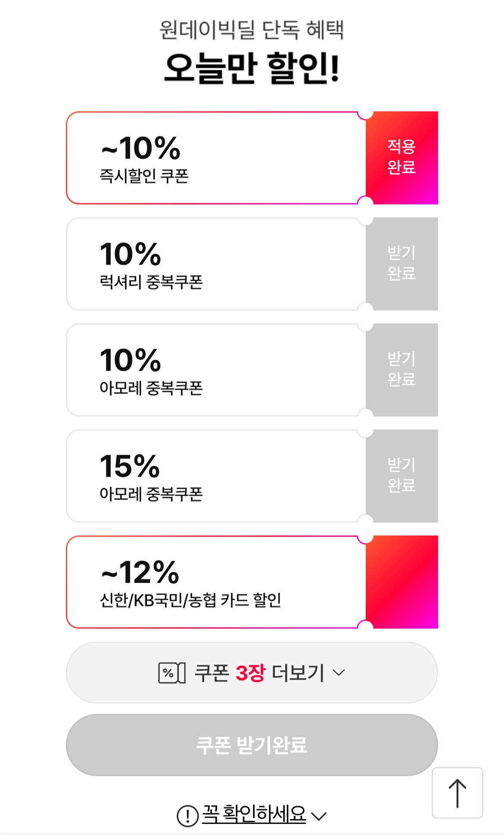The width and height of the screenshot is (504, 835).
Task: Open the 꼭 확인하세요 notice link
Action: coord(254,814)
